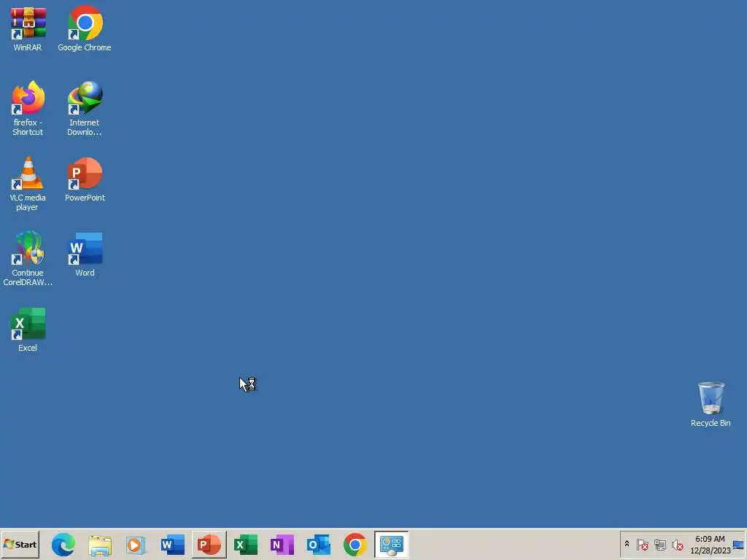This screenshot has width=747, height=560.
Task: Open the clock showing 6:09 AM
Action: click(710, 544)
